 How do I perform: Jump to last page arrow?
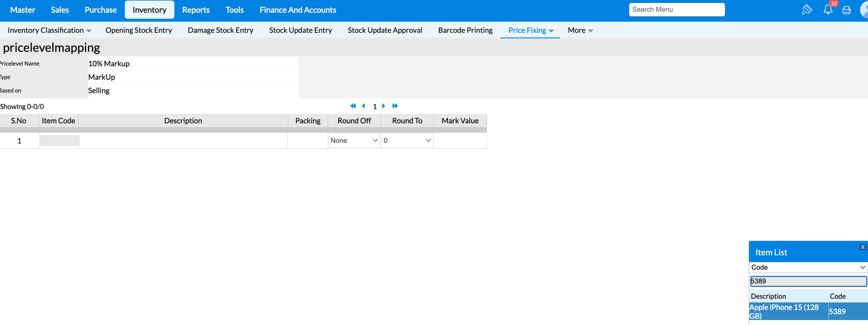pyautogui.click(x=395, y=106)
